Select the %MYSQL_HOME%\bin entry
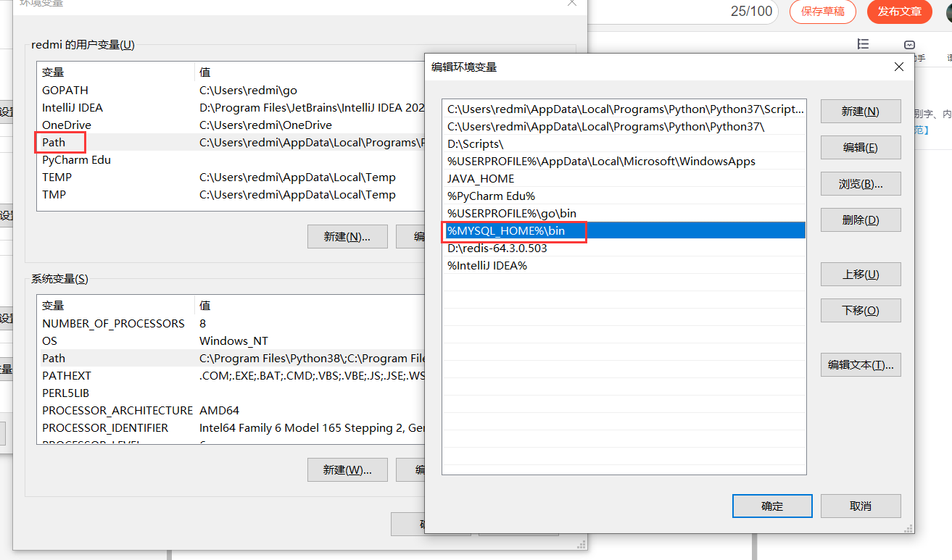Screen dimensions: 952x560 tap(624, 231)
